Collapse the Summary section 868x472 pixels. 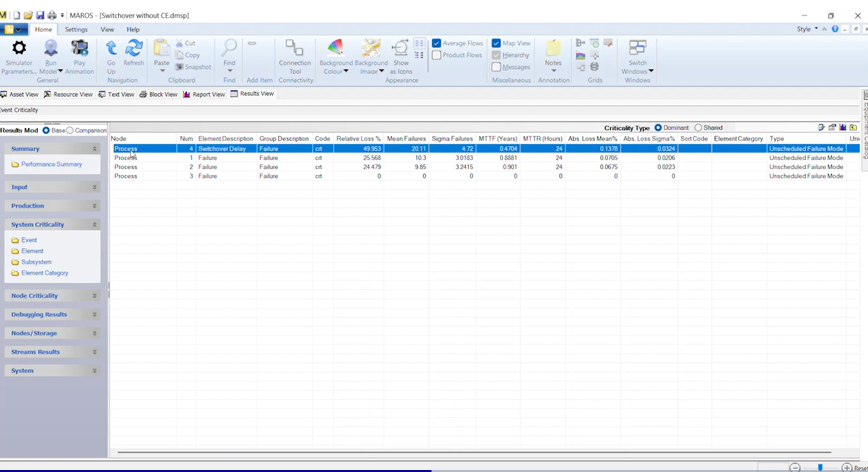(x=95, y=149)
